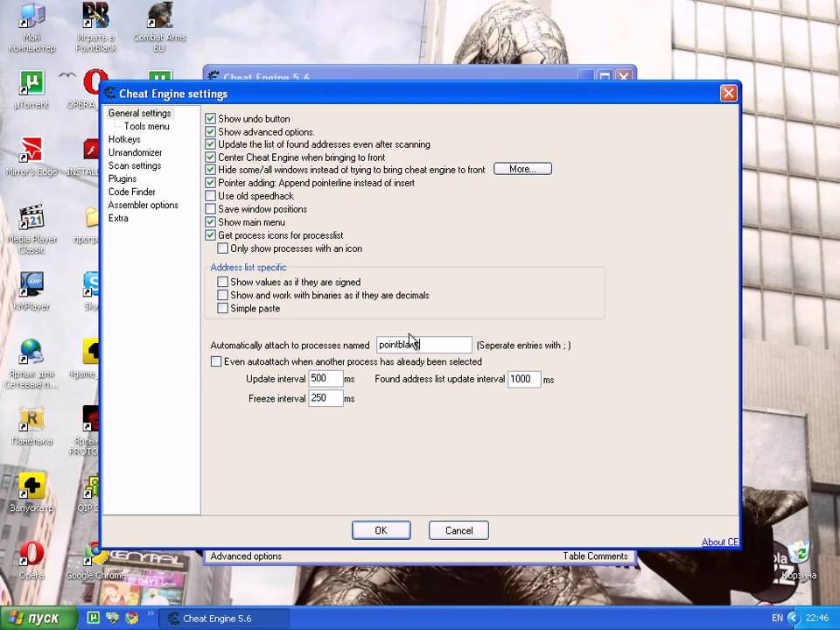Check Only show processes with an icon
This screenshot has height=630, width=840.
pos(222,248)
